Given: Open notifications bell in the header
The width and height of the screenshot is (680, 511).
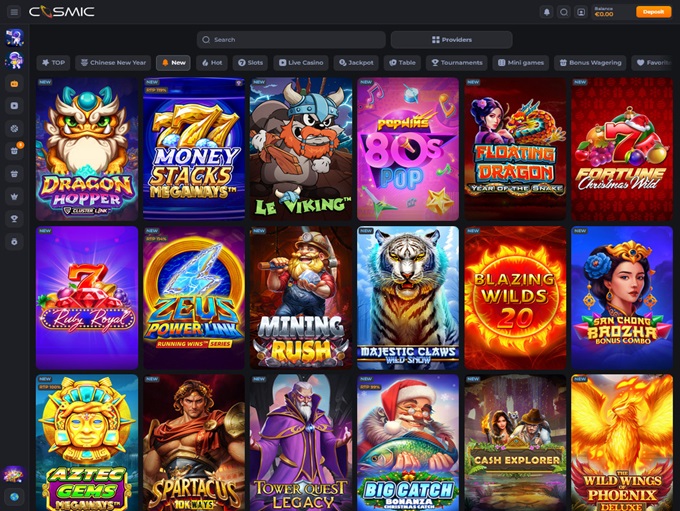Looking at the screenshot, I should (x=546, y=12).
